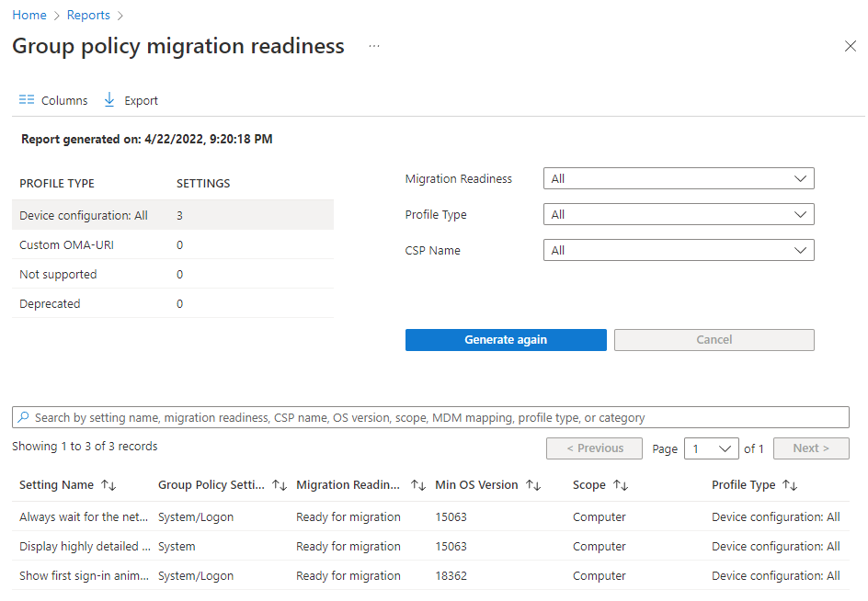Open the Profile Type filter dropdown
This screenshot has width=868, height=601.
679,214
